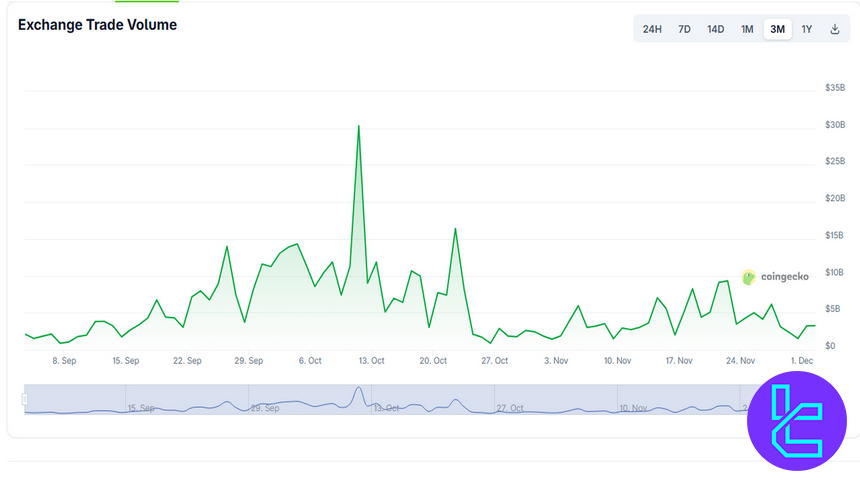Click the "13. Oct" main axis label
This screenshot has width=860, height=484.
coord(371,361)
